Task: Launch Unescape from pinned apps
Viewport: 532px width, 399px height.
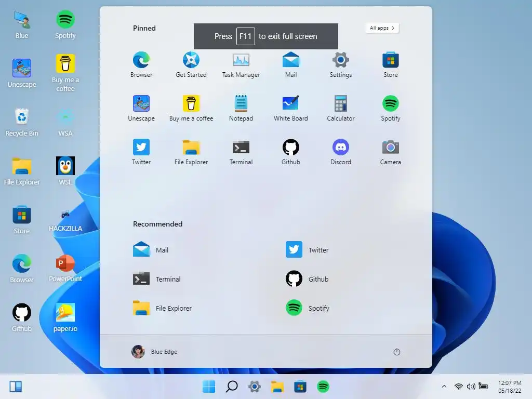Action: tap(141, 108)
